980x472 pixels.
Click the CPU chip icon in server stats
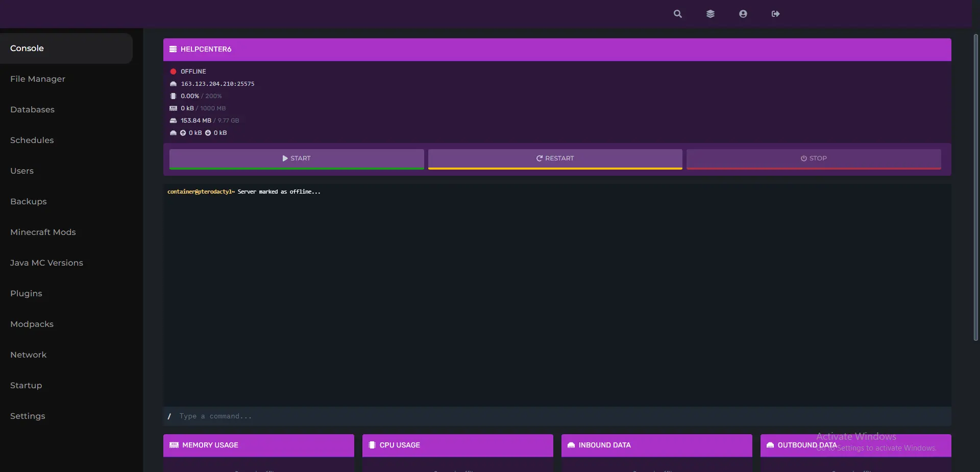[x=174, y=96]
